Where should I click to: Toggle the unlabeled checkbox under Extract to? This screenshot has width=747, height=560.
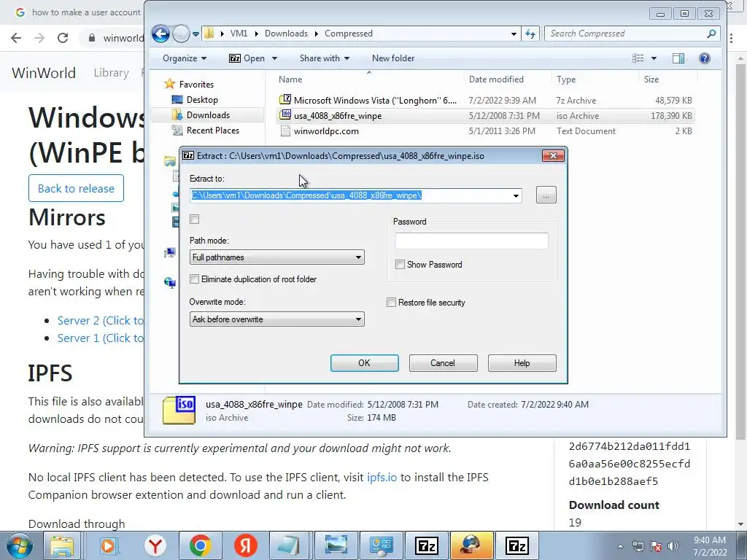click(x=194, y=219)
